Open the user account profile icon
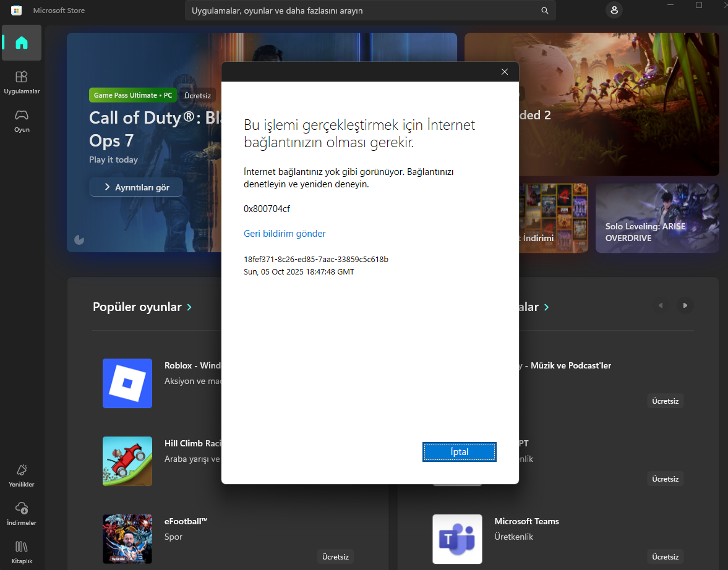Screen dimensions: 728x570 point(614,10)
